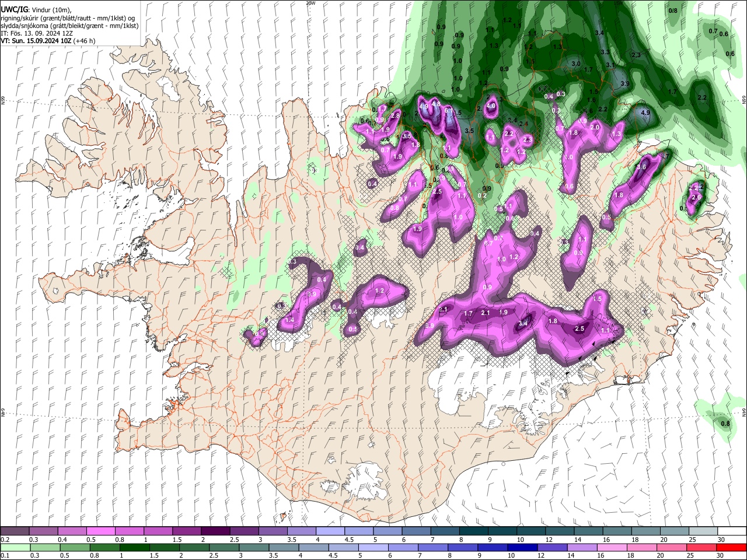Click the "slydda/snjókoma (grátt/bleikt/grænt - mm/1klst)" line
This screenshot has width=747, height=560.
click(69, 26)
